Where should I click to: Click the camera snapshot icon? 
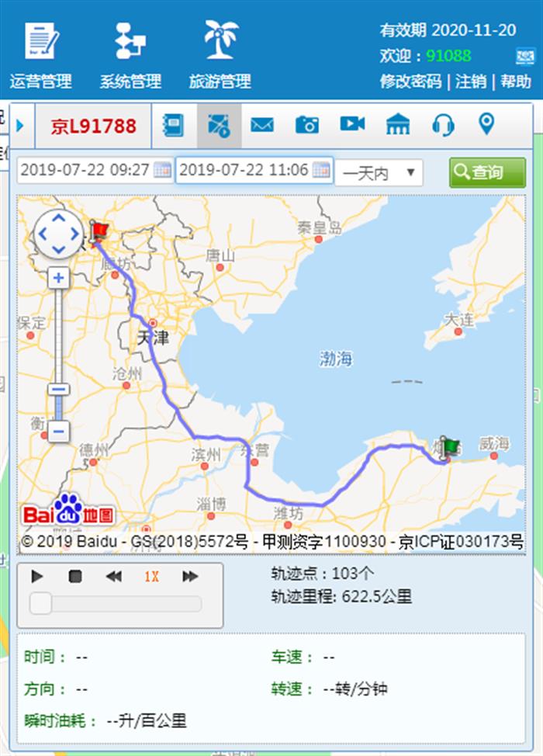pyautogui.click(x=307, y=125)
